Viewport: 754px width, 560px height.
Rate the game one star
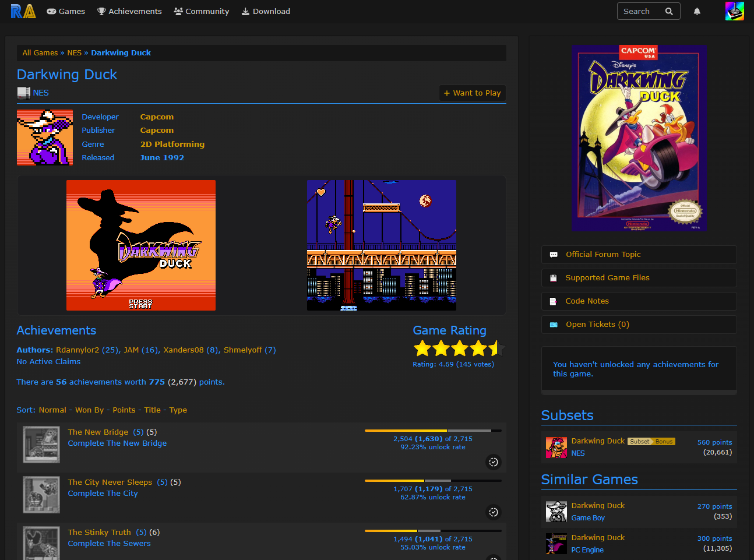point(422,348)
